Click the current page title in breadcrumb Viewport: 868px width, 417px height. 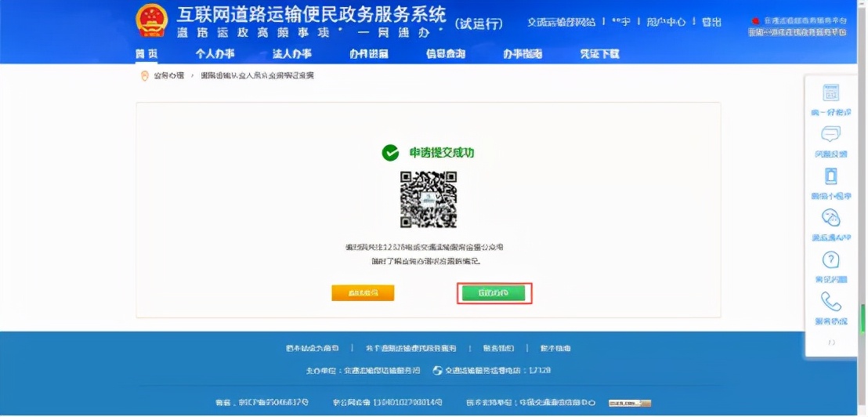pos(257,76)
